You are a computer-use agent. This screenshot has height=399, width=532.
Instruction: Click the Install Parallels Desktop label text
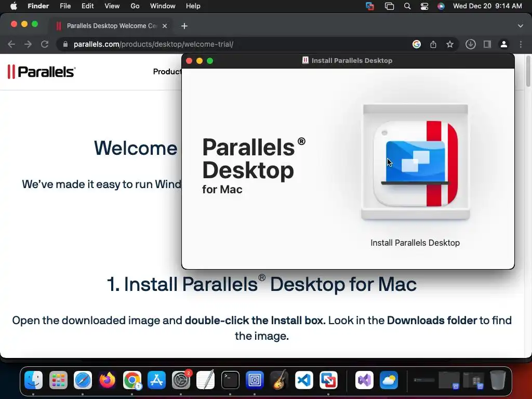click(415, 243)
